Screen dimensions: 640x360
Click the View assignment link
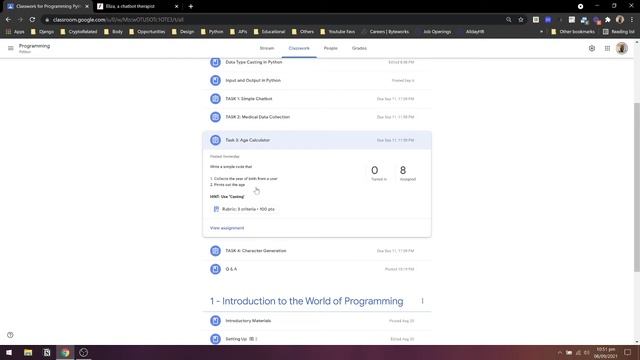click(x=227, y=228)
